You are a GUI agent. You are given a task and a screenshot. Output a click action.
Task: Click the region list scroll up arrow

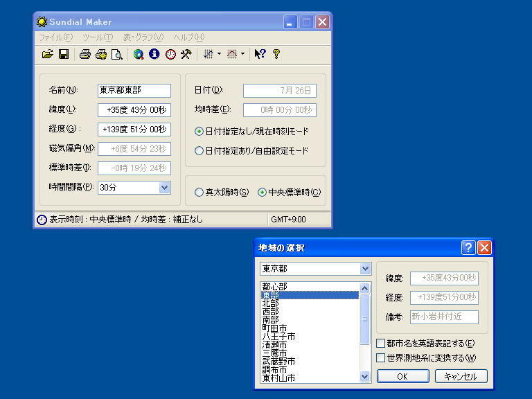pos(365,288)
